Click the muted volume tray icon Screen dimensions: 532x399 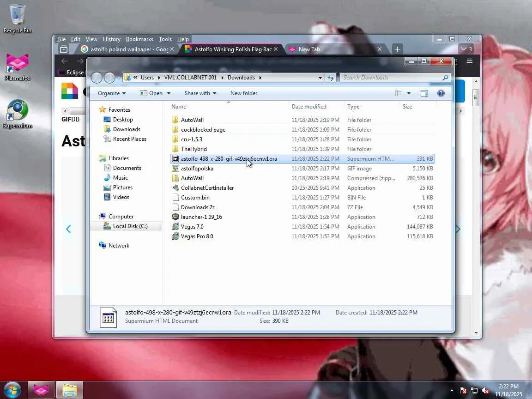pyautogui.click(x=485, y=391)
